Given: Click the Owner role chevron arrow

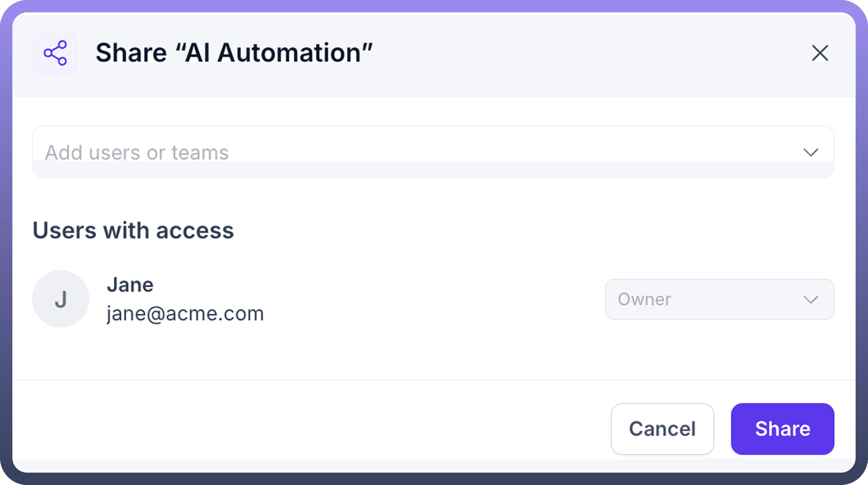Looking at the screenshot, I should (810, 299).
